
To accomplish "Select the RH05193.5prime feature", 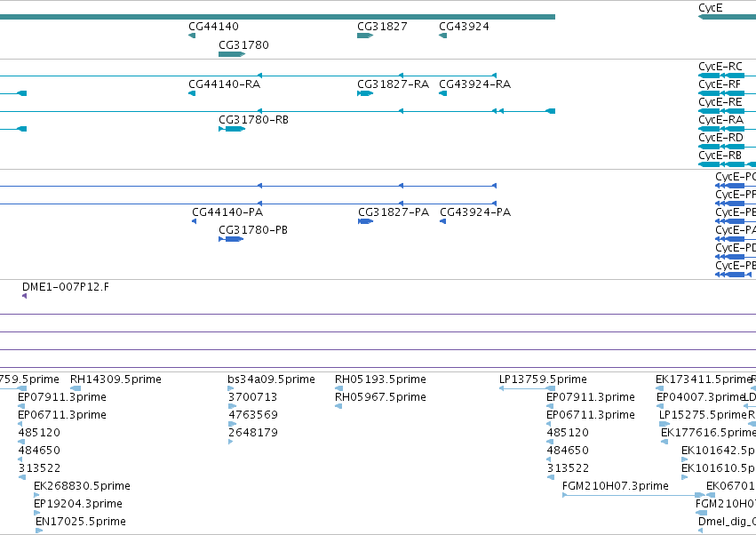I will [x=339, y=388].
